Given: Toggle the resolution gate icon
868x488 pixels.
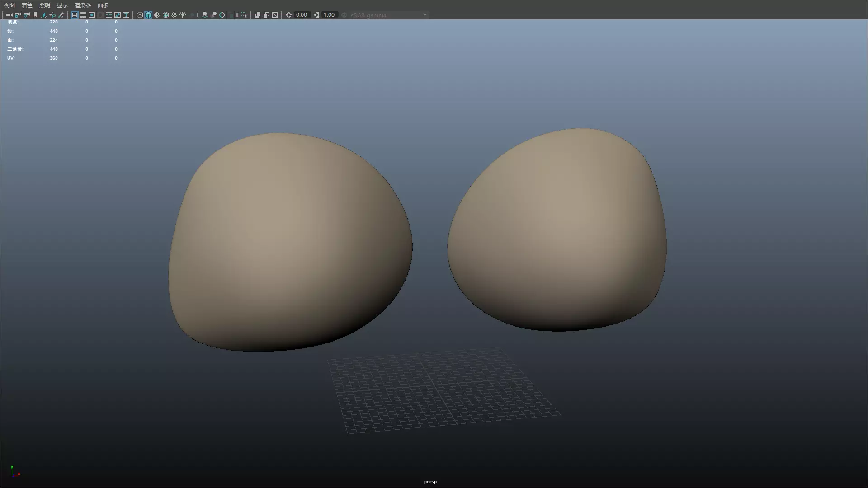Looking at the screenshot, I should pyautogui.click(x=92, y=15).
